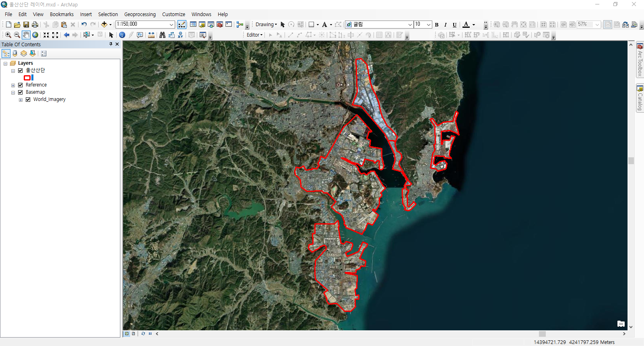Pause map drawing
The height and width of the screenshot is (346, 644).
[x=150, y=334]
